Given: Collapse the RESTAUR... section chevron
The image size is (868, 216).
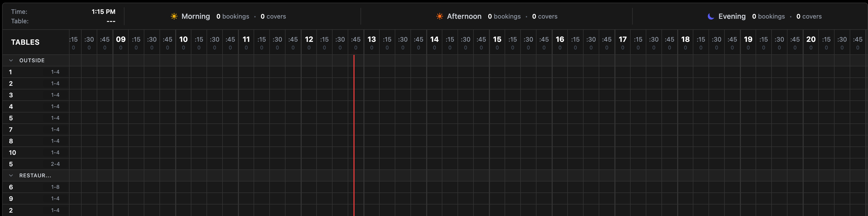Looking at the screenshot, I should pyautogui.click(x=11, y=175).
